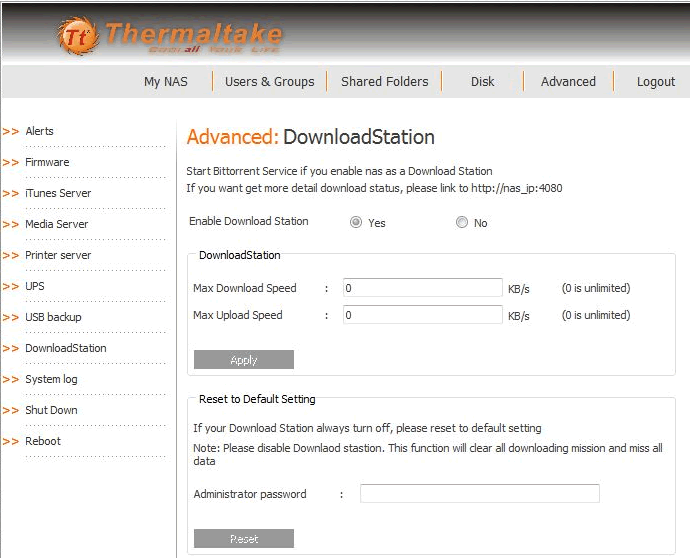Open Shut Down page
690x558 pixels.
click(51, 411)
